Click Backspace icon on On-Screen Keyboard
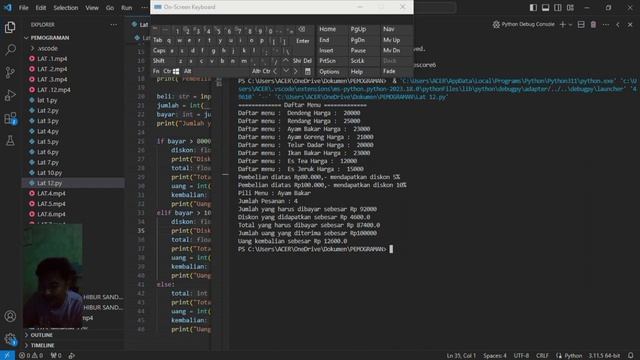 pos(302,30)
